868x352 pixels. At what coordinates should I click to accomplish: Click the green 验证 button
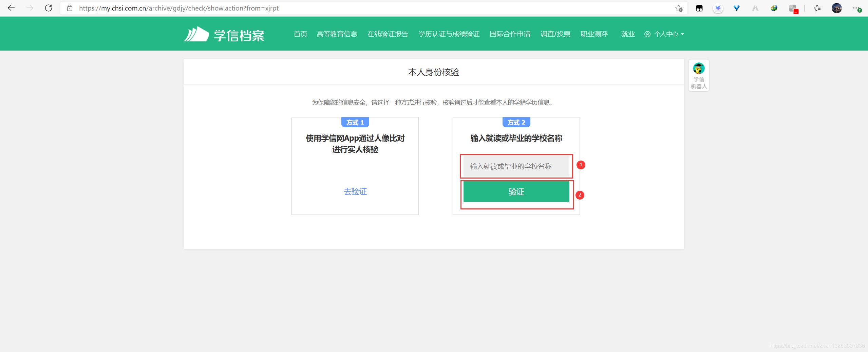coord(516,191)
